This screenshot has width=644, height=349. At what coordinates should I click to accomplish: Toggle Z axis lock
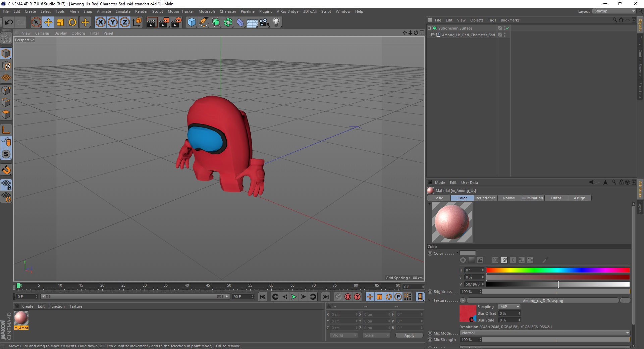(x=125, y=22)
